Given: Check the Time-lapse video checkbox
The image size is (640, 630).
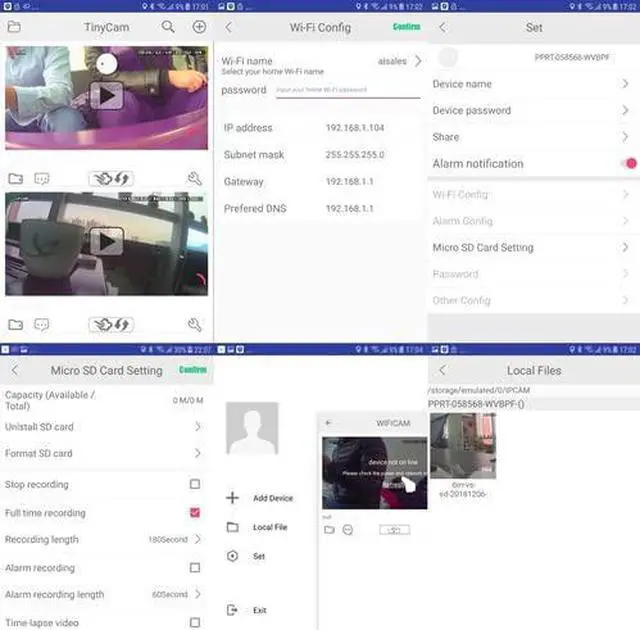Looking at the screenshot, I should 195,622.
